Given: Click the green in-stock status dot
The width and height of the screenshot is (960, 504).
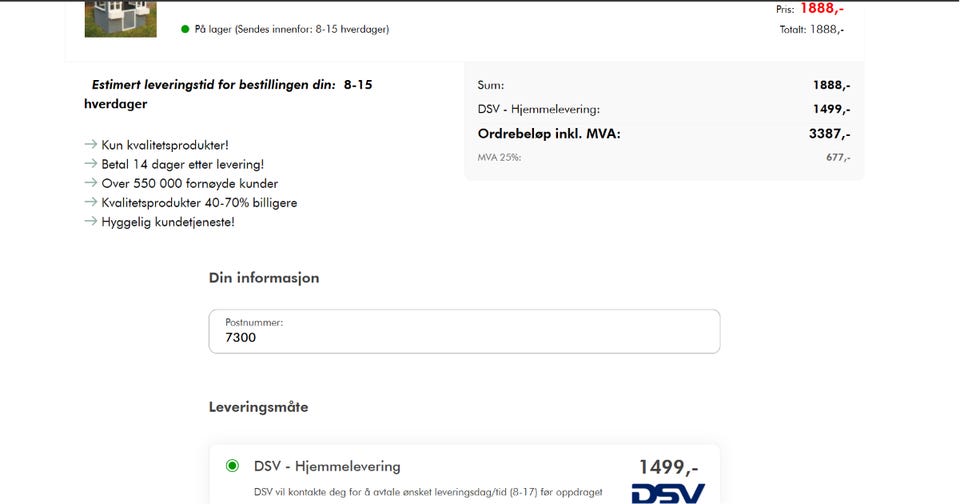Looking at the screenshot, I should pos(185,29).
